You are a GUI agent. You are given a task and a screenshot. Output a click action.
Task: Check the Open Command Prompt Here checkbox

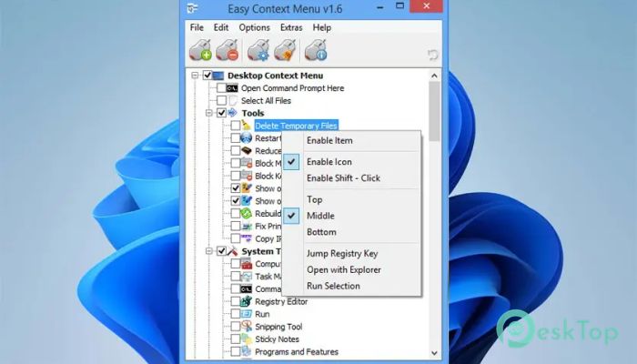point(221,88)
